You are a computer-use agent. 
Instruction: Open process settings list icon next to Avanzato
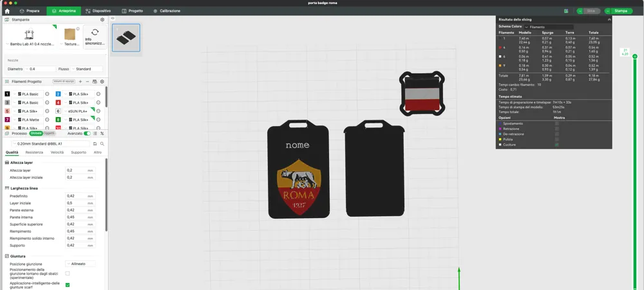95,133
